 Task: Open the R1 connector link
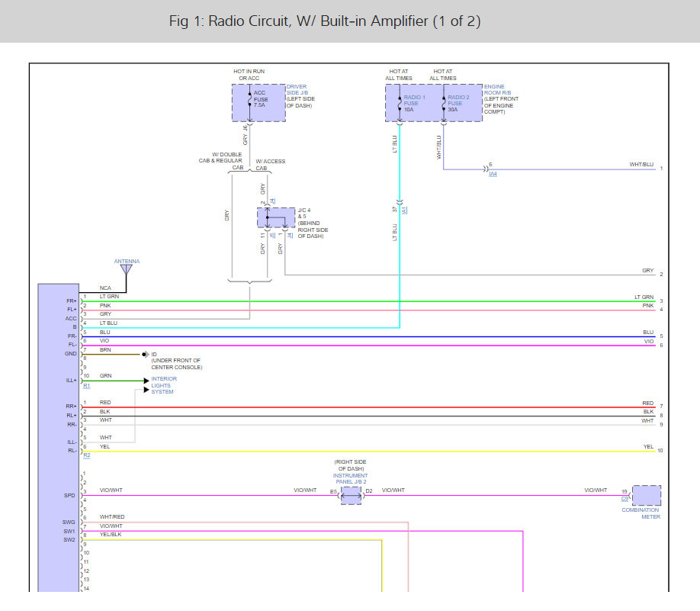click(x=87, y=385)
